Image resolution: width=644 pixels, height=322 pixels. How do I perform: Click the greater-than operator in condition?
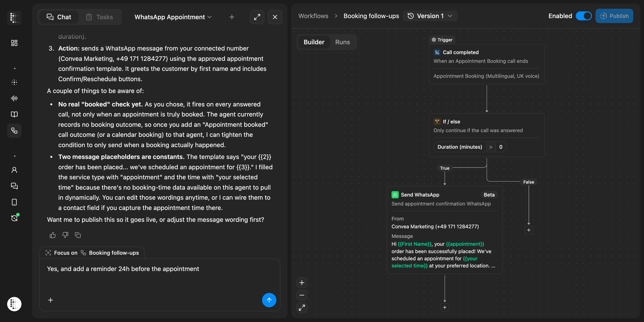tap(491, 147)
